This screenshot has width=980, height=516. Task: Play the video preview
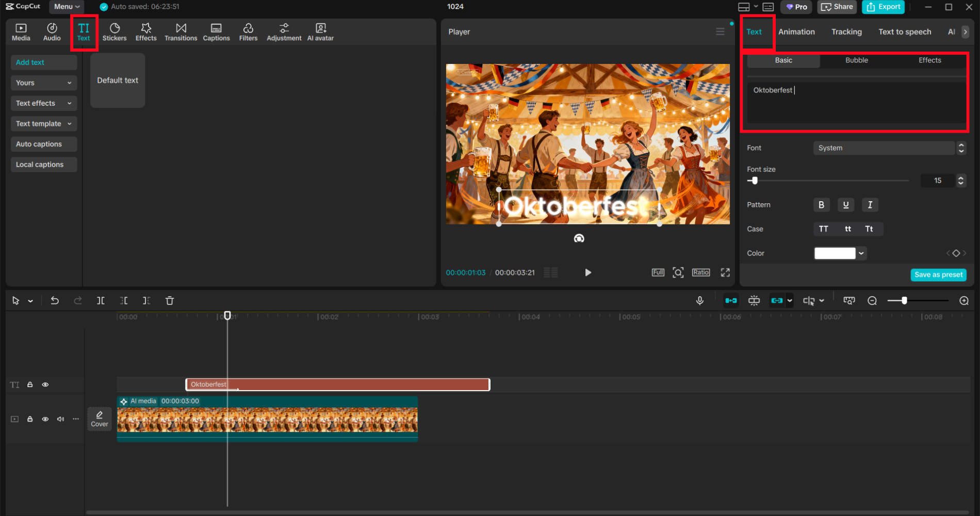click(x=587, y=272)
